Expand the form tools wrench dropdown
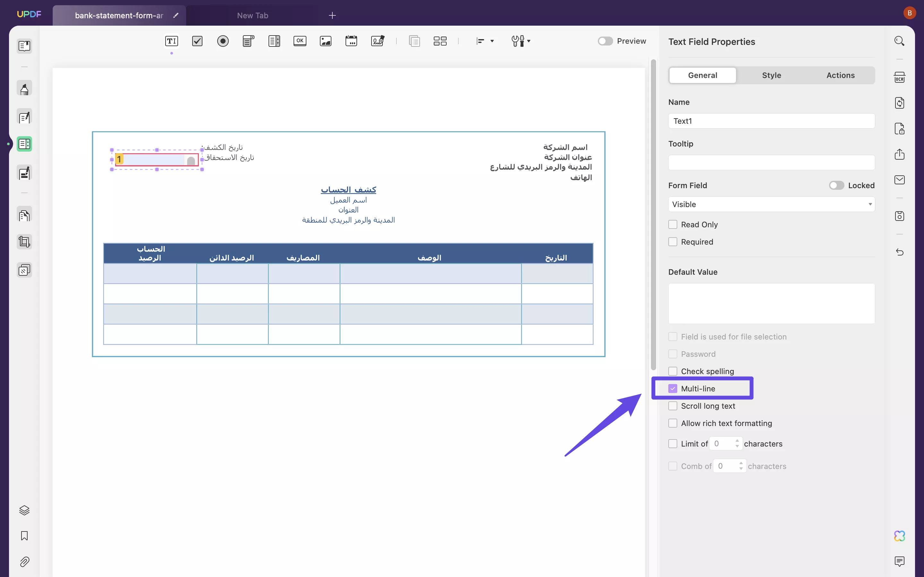 pos(528,41)
